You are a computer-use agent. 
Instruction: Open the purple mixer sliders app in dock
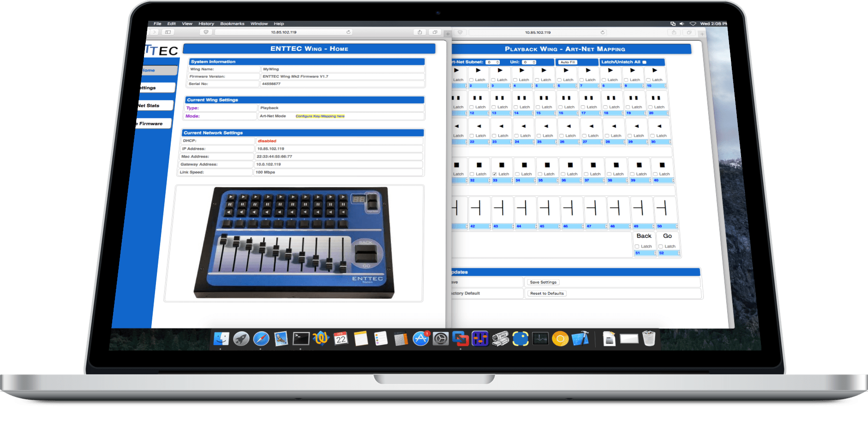click(480, 339)
